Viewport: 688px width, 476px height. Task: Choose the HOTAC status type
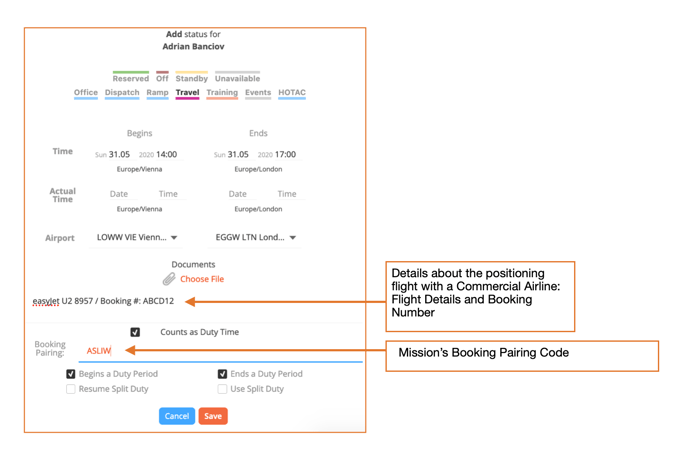[292, 93]
